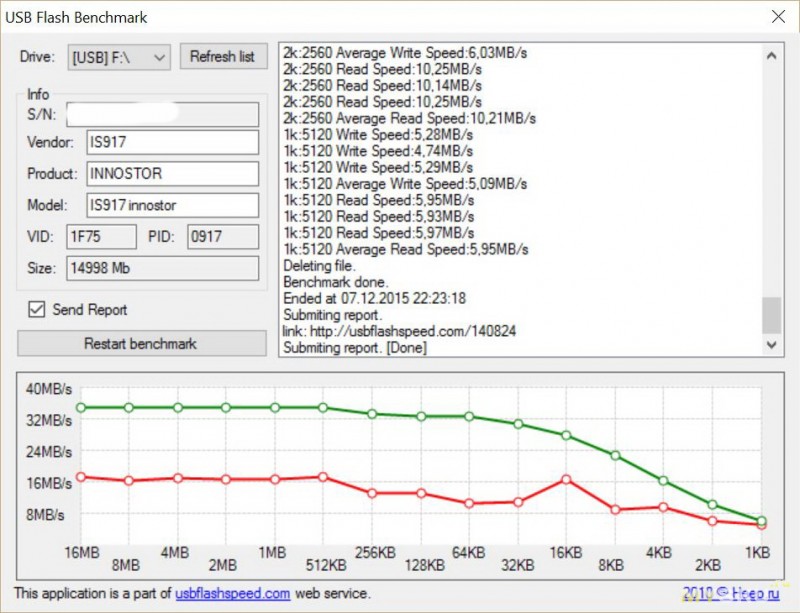Click the Size field showing 14998 Mb
Screen dimensions: 800x613
pos(163,268)
